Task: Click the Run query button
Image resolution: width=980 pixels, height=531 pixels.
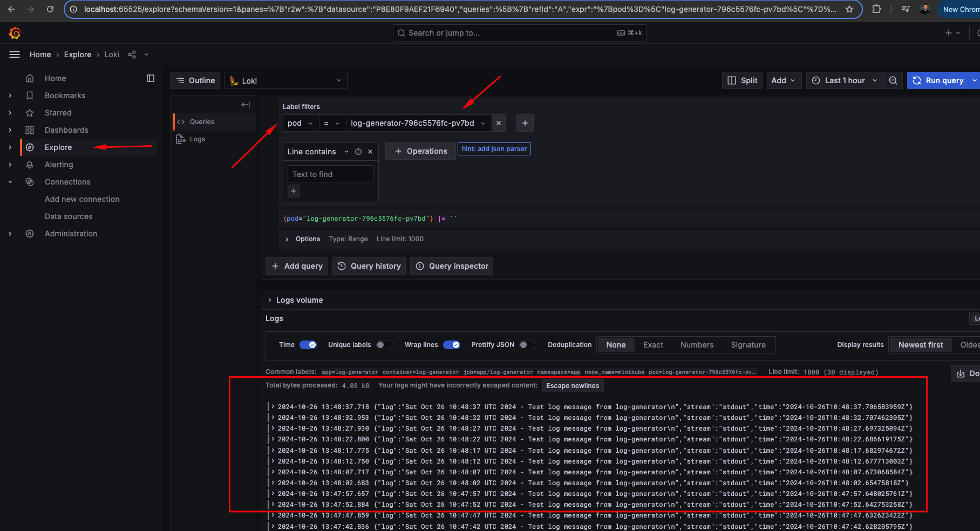Action: pyautogui.click(x=938, y=80)
